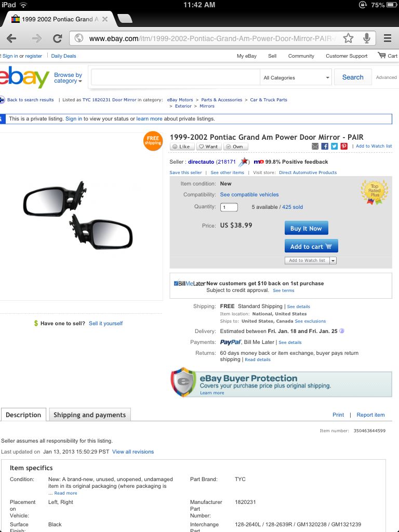
Task: Reload the page with the refresh icon
Action: (x=57, y=38)
